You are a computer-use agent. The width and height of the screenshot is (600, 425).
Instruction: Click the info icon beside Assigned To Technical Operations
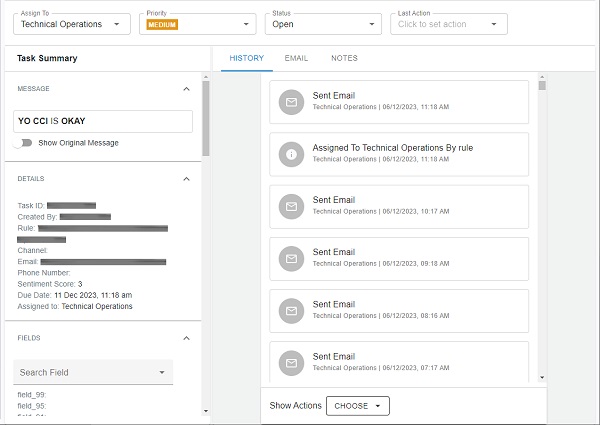292,154
